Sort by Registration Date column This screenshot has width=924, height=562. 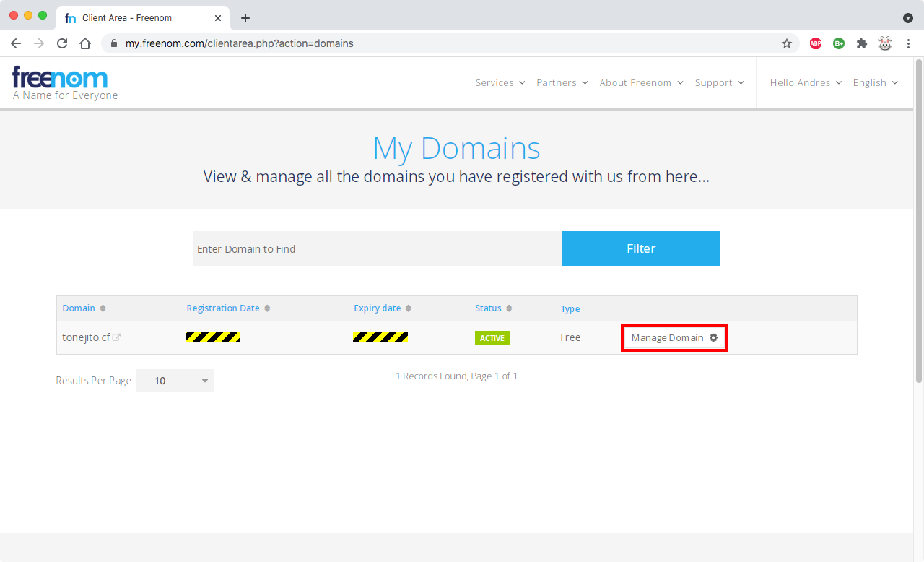[228, 308]
